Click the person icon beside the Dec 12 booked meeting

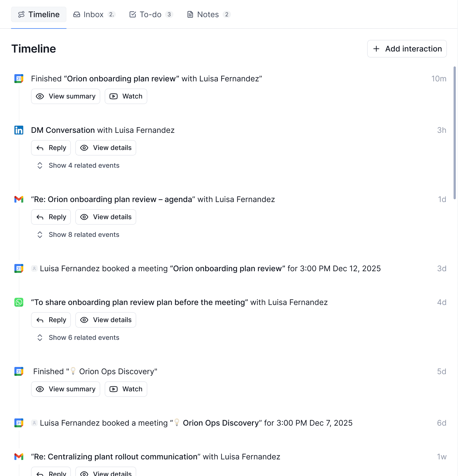(x=34, y=268)
